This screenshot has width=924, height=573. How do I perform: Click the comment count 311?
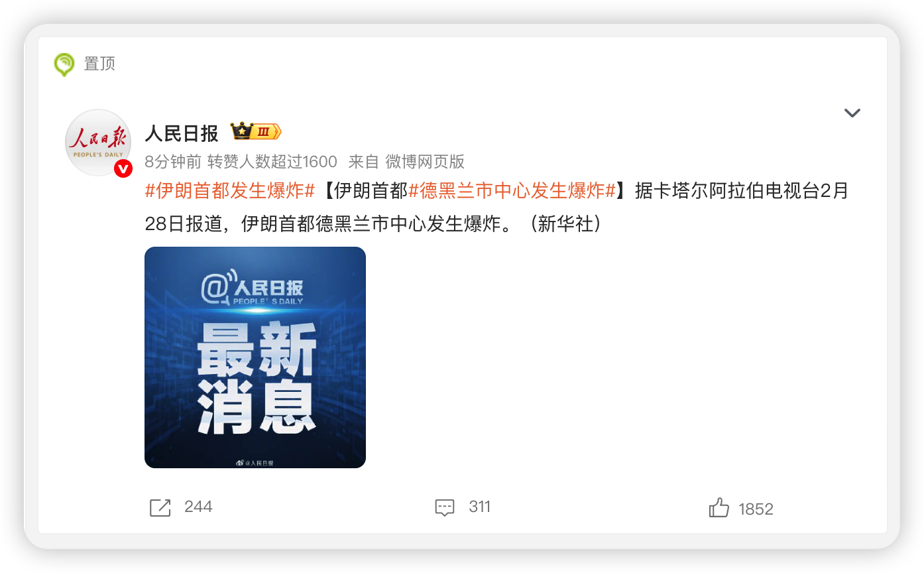480,507
